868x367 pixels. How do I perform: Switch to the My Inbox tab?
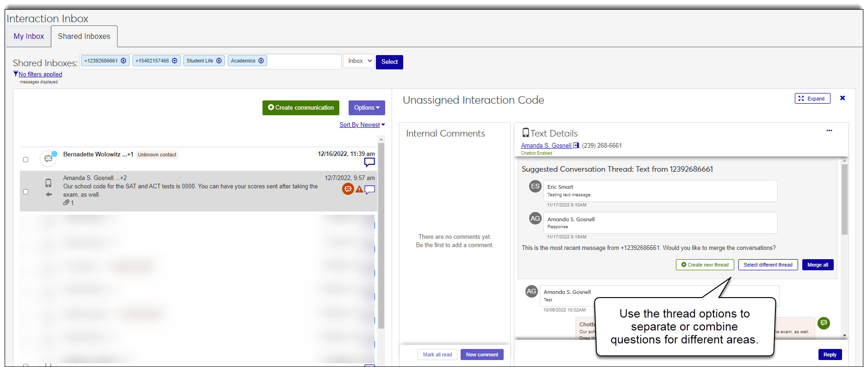29,37
